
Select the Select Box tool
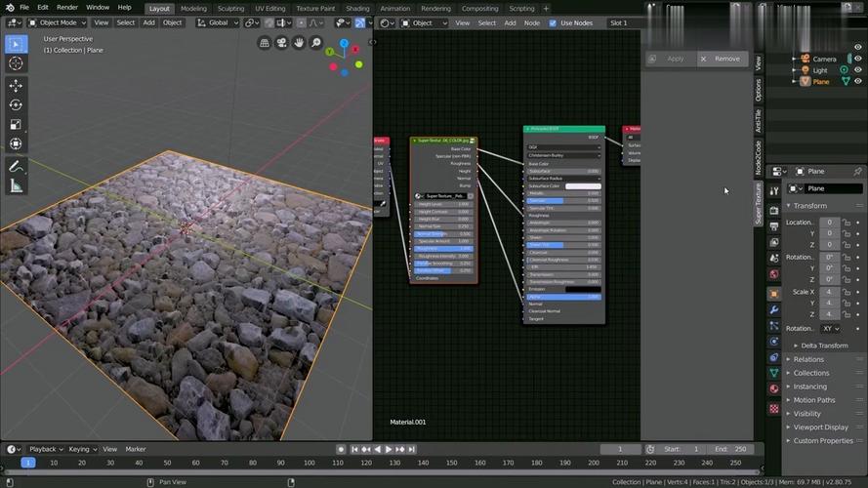[x=16, y=44]
